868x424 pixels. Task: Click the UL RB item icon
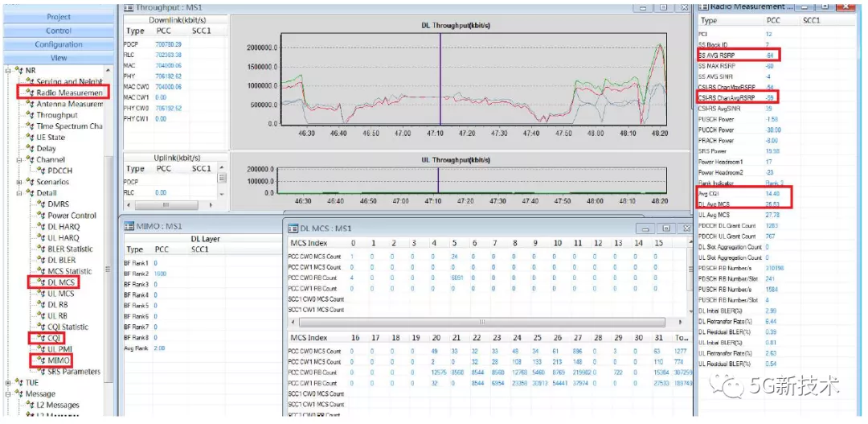coord(41,315)
